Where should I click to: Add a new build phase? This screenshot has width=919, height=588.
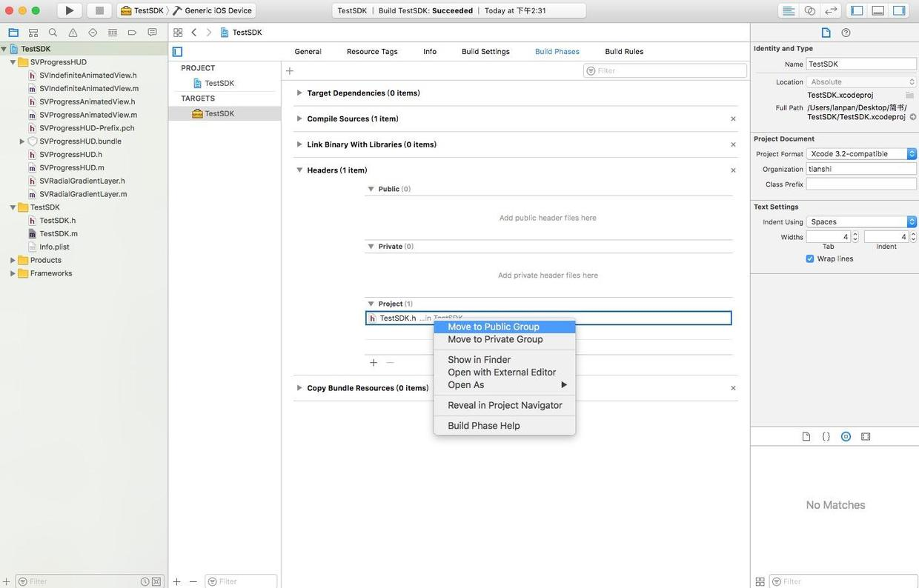point(290,71)
